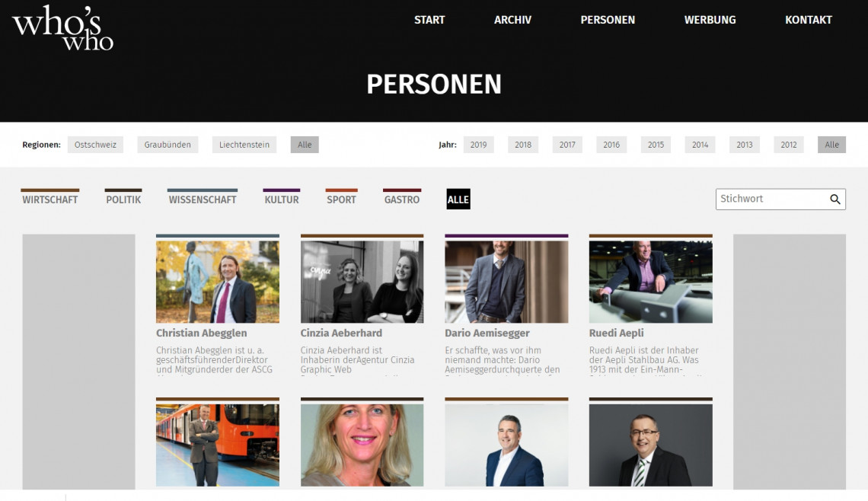This screenshot has width=868, height=501.
Task: Select the WIRTSCHAFT category tab
Action: click(x=49, y=199)
